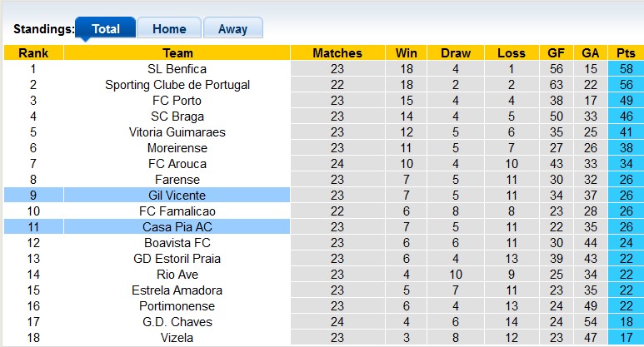This screenshot has height=347, width=644.
Task: Click the FC Porto team link
Action: (x=177, y=101)
